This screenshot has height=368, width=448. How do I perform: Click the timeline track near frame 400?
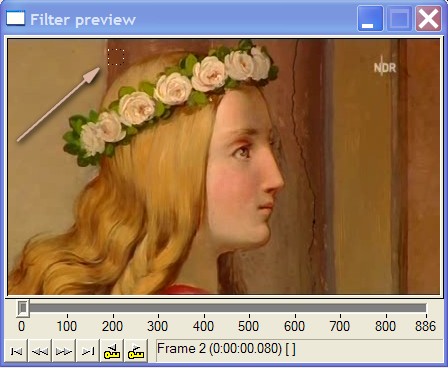(x=204, y=308)
